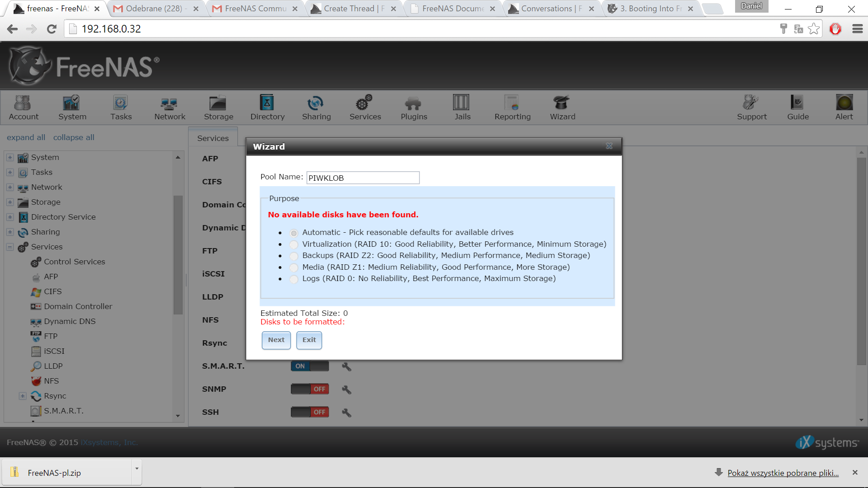Click the wrench icon for SSH
Image resolution: width=868 pixels, height=488 pixels.
tap(346, 413)
